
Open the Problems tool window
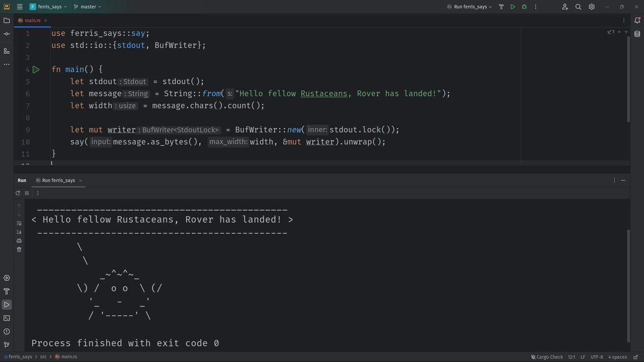coord(6,331)
